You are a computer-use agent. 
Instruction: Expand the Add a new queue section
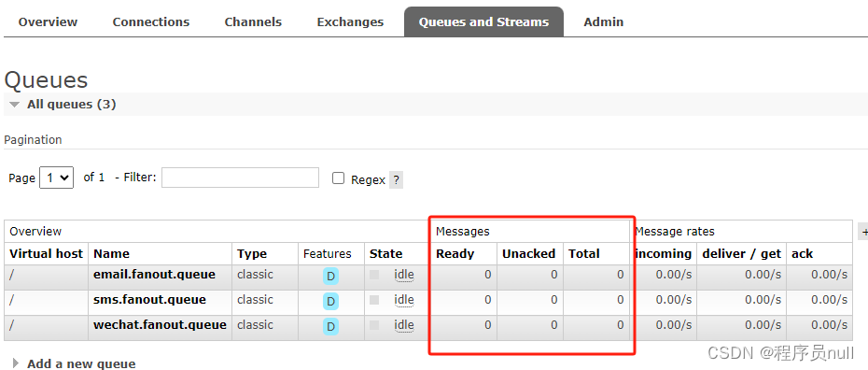tap(75, 363)
